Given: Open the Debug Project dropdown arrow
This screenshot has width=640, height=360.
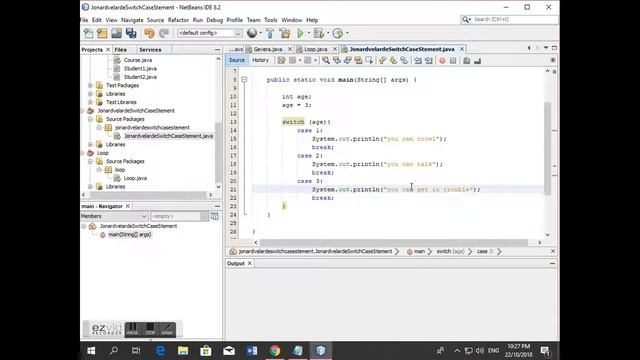Looking at the screenshot, I should (328, 33).
